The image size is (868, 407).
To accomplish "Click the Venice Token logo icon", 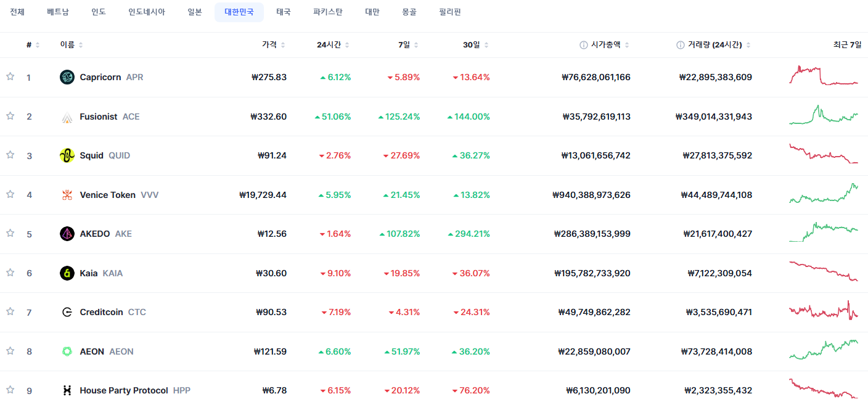I will coord(67,195).
